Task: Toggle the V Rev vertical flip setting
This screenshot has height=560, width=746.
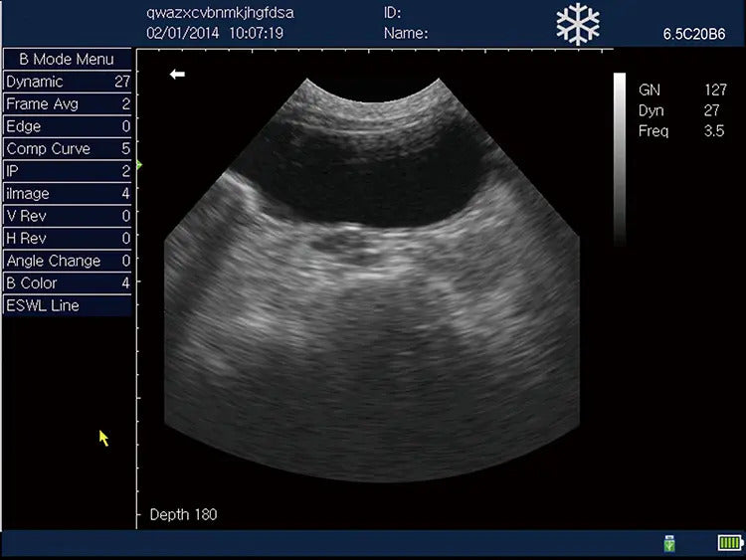Action: (x=68, y=216)
